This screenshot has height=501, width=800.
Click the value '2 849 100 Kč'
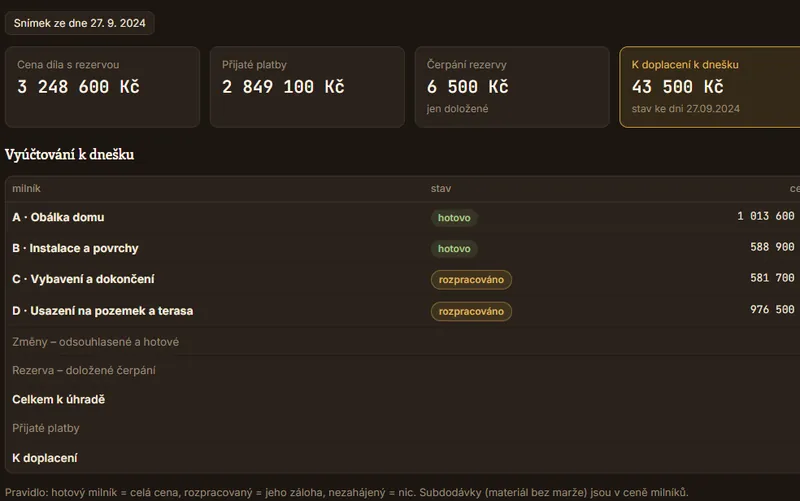pyautogui.click(x=283, y=87)
